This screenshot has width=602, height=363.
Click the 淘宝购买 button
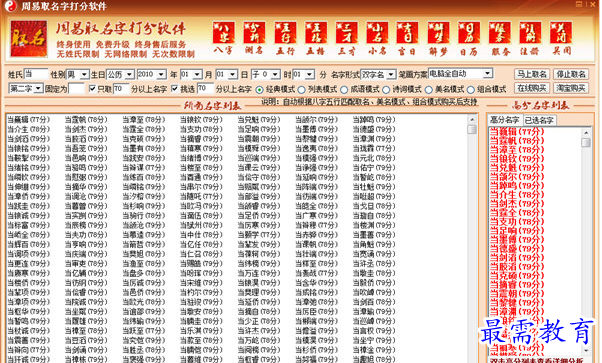[571, 88]
